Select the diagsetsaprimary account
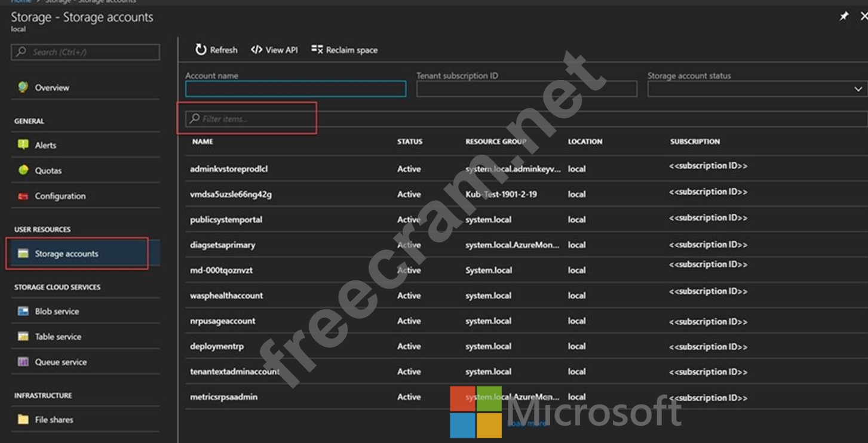 (526, 245)
